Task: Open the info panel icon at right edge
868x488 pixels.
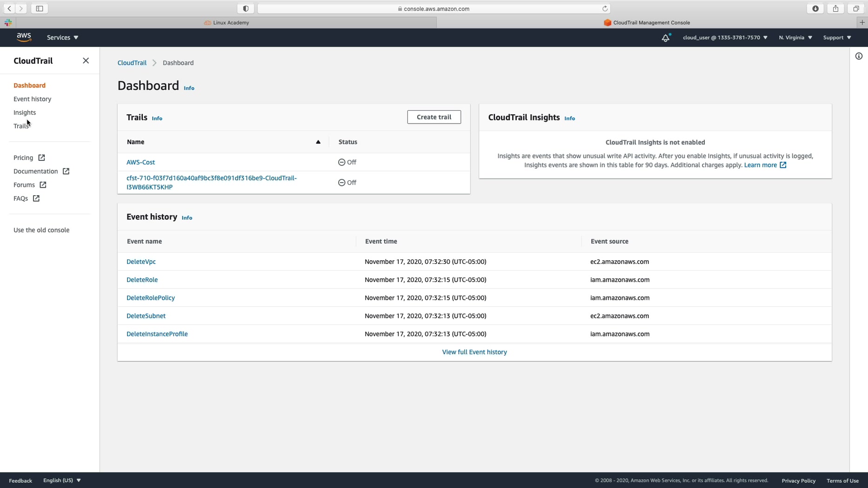Action: (859, 56)
